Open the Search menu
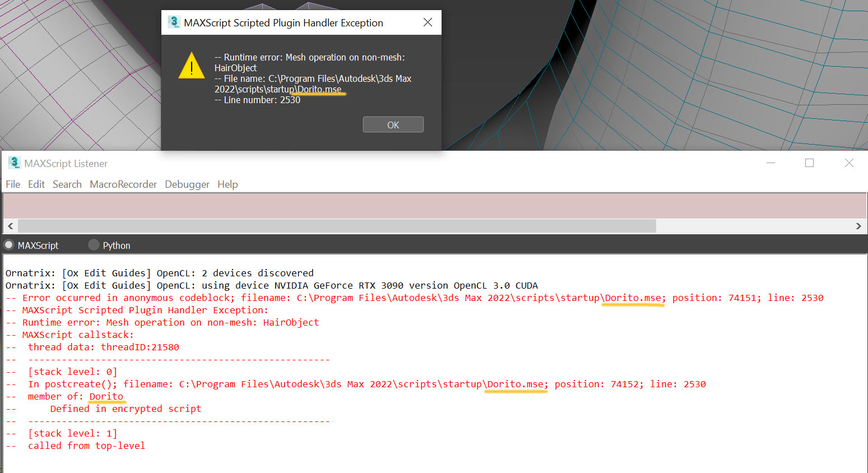Viewport: 868px width, 473px height. point(67,184)
